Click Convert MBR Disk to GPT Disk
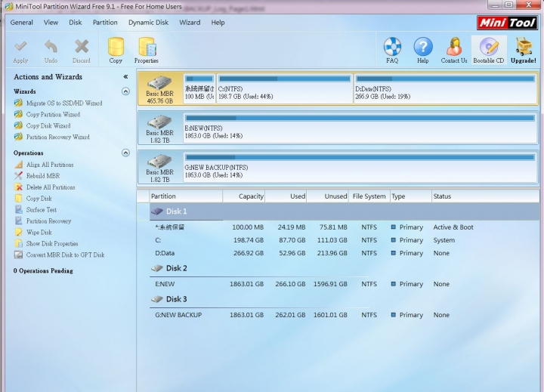The width and height of the screenshot is (544, 392). coord(65,255)
